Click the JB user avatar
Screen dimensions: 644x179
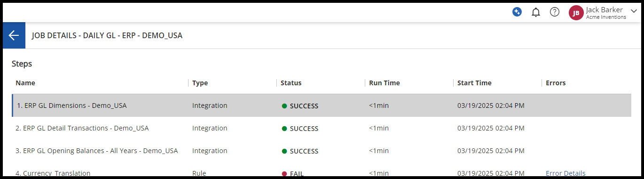576,13
